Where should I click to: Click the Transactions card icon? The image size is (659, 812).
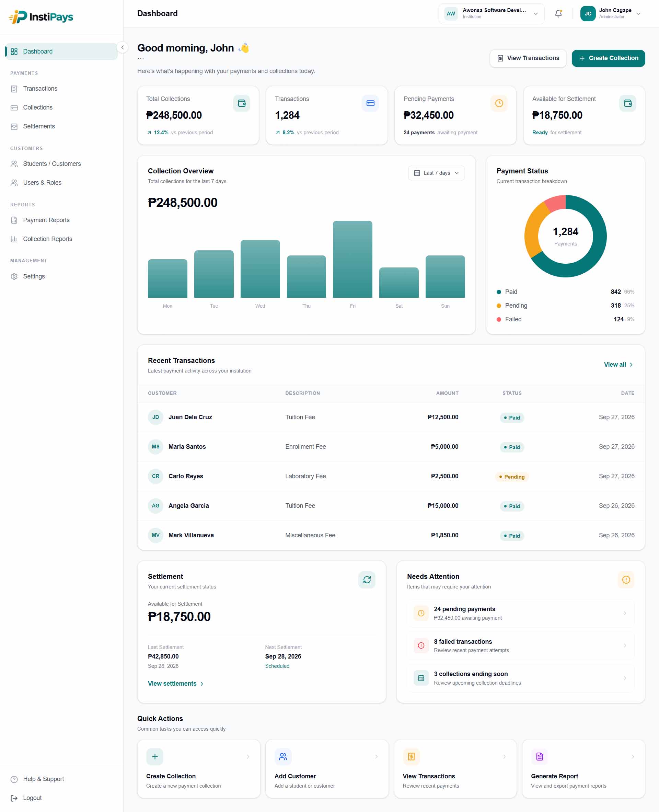coord(370,103)
